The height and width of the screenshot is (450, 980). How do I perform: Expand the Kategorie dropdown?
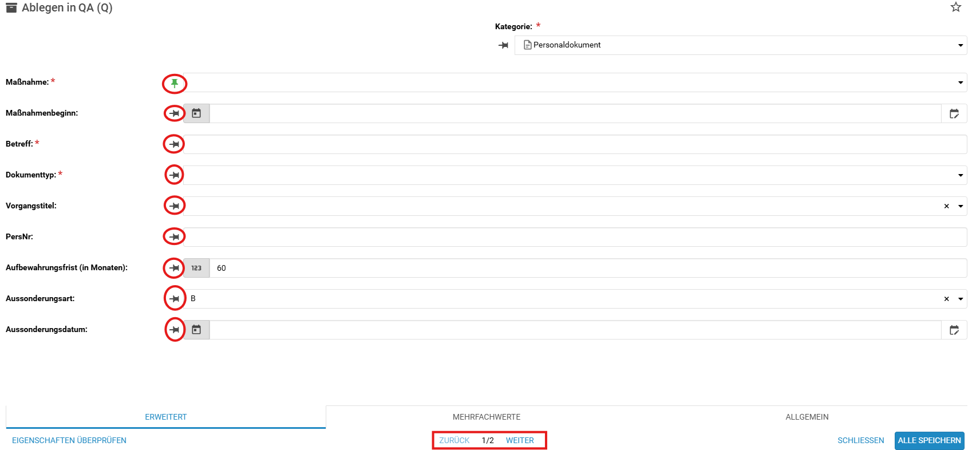click(960, 45)
